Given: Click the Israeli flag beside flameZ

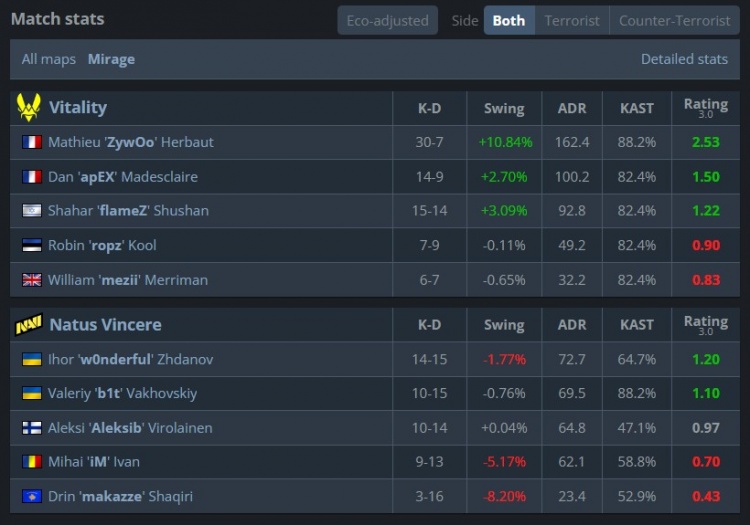Looking at the screenshot, I should 31,211.
